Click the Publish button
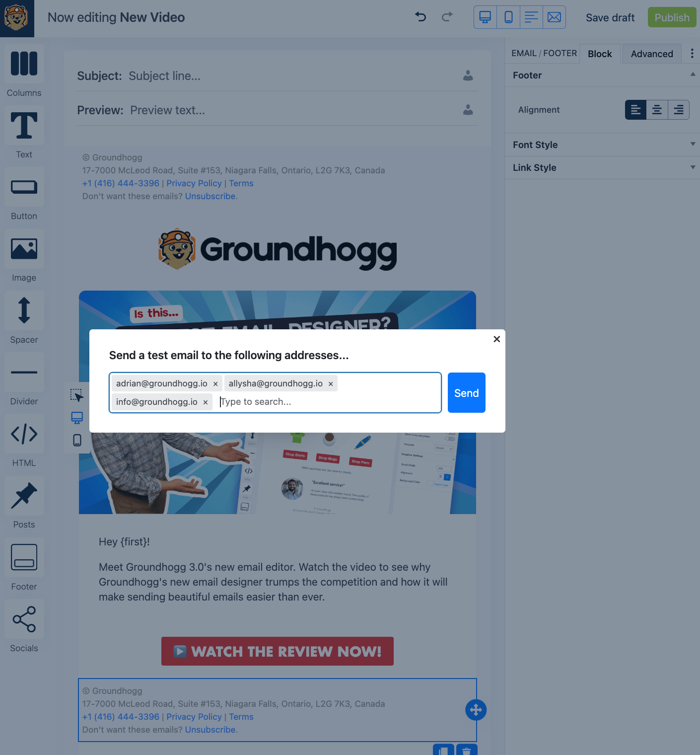This screenshot has height=755, width=700. pyautogui.click(x=672, y=17)
